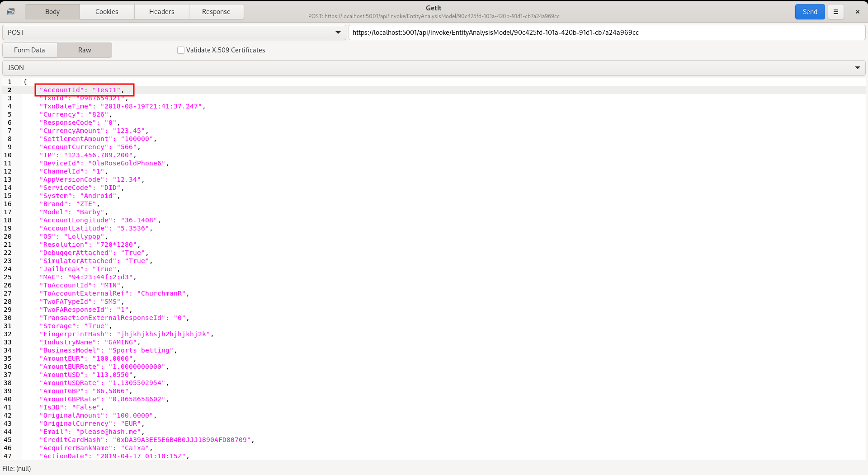Click the "OriginalCurrency": "EUR" line
This screenshot has width=868, height=475.
(x=92, y=423)
